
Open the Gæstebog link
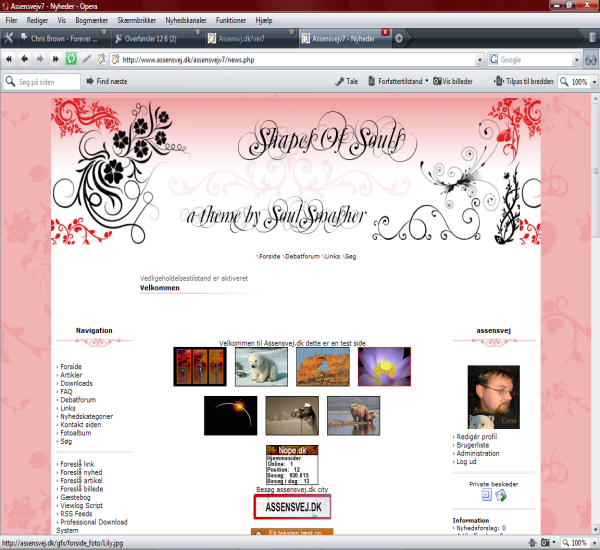75,497
